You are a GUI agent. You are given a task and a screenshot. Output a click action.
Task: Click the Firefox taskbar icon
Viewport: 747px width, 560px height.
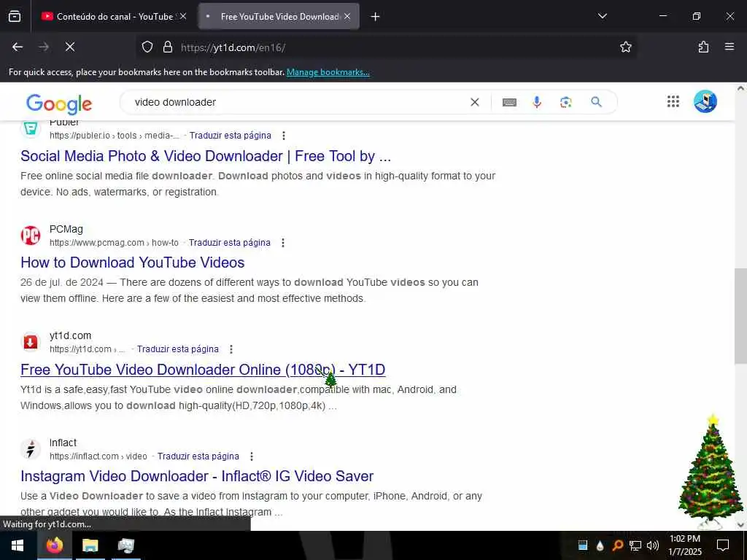54,545
